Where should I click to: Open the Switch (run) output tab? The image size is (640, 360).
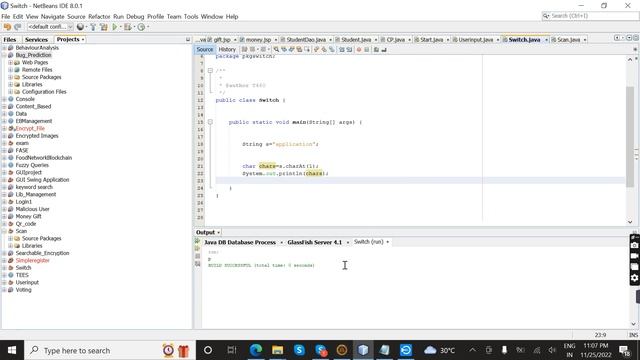[x=369, y=242]
